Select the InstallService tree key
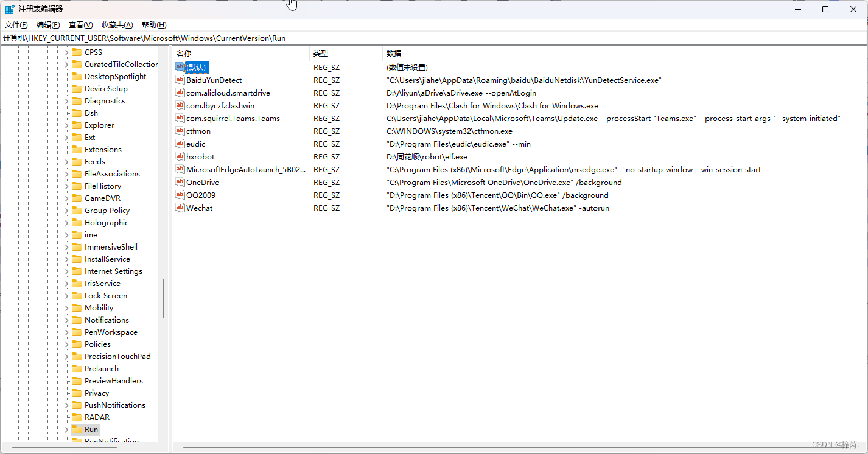Image resolution: width=868 pixels, height=454 pixels. click(x=107, y=259)
